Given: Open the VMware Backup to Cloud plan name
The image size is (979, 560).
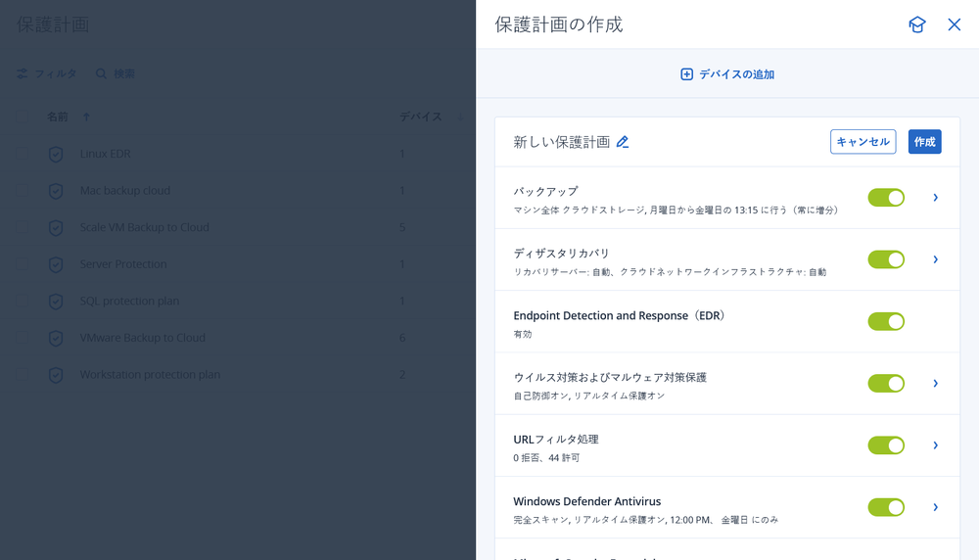Looking at the screenshot, I should click(142, 338).
